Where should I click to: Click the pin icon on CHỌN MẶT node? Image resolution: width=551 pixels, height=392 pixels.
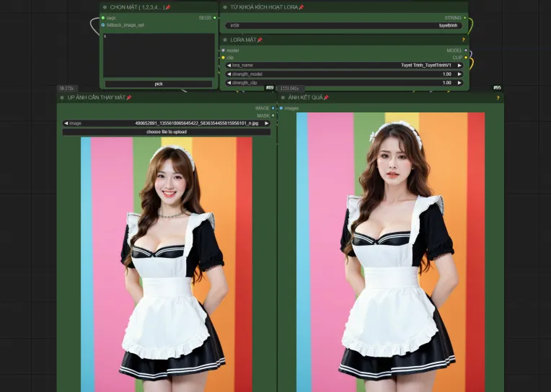[168, 7]
